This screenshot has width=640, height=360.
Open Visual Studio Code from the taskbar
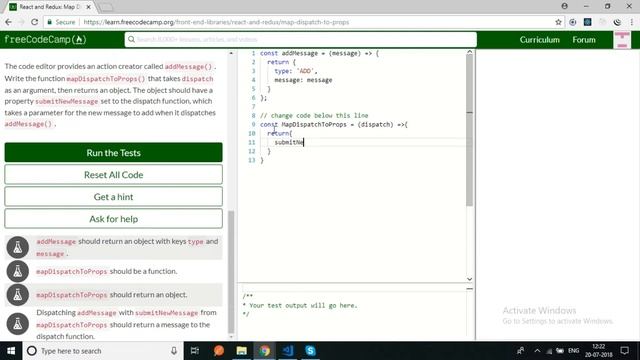pos(287,351)
